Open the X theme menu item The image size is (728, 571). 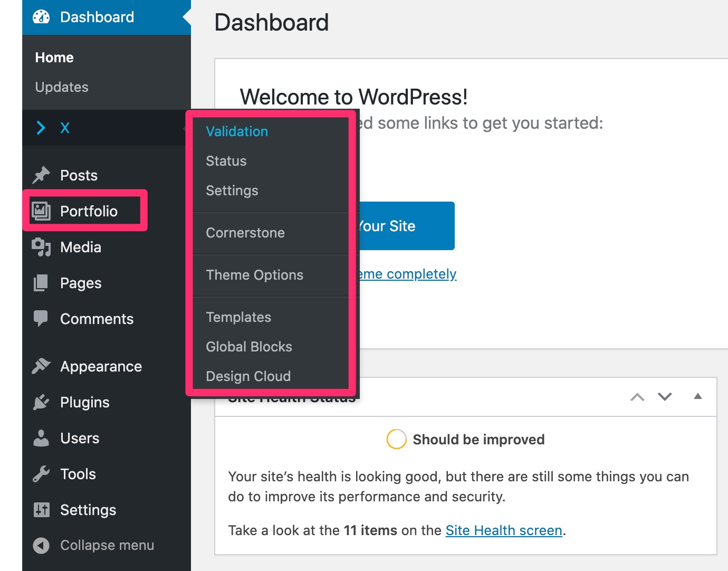coord(64,128)
